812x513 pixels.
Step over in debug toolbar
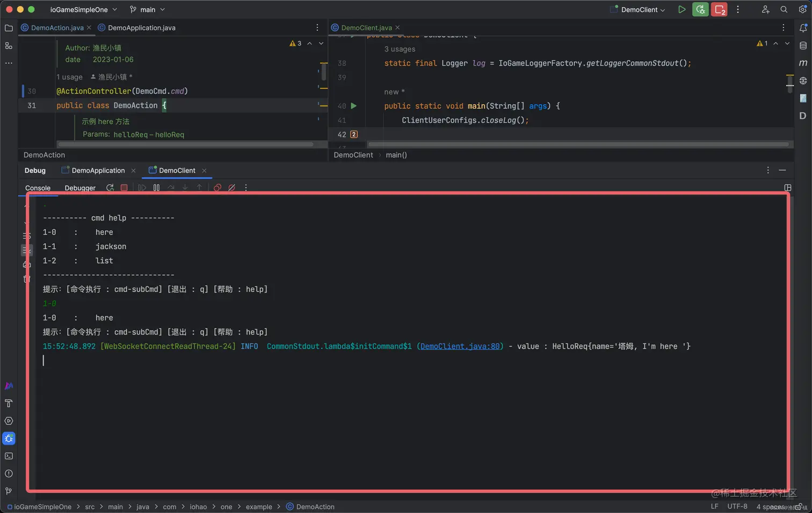pos(171,188)
